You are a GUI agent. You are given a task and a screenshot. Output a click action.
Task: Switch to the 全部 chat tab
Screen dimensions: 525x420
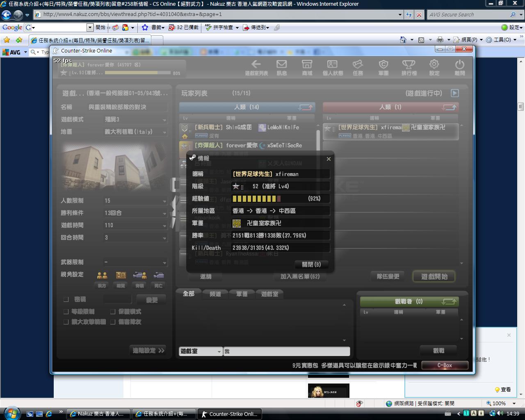pyautogui.click(x=189, y=294)
